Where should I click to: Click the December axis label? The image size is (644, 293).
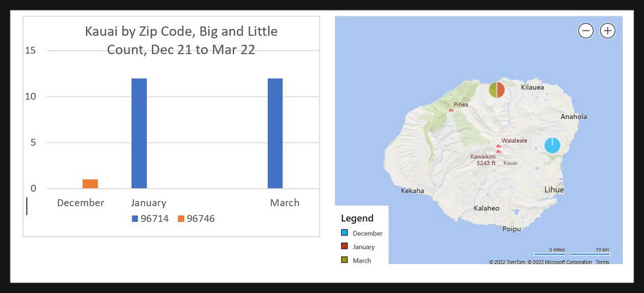point(80,203)
